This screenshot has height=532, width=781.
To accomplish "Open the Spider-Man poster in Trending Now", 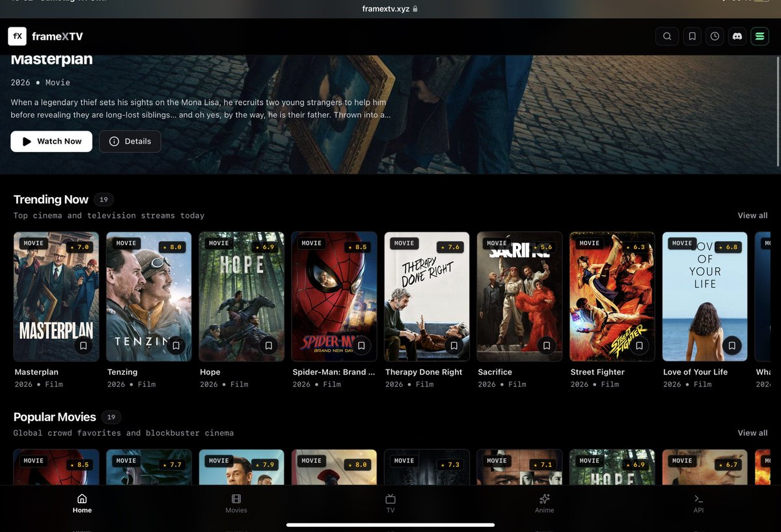I will tap(335, 297).
